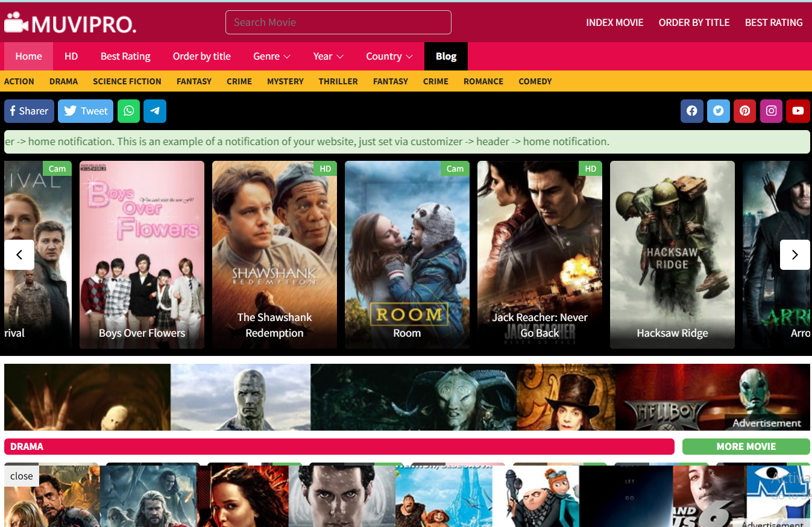
Task: Click the Telegram share icon
Action: (x=155, y=111)
